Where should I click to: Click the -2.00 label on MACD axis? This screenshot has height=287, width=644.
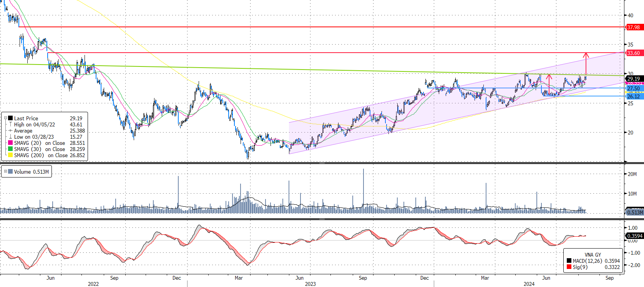point(634,265)
